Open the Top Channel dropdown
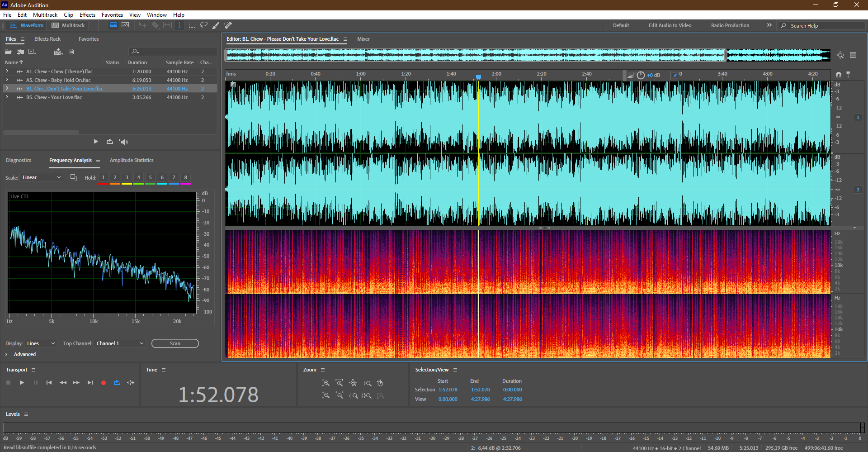The image size is (868, 452). pyautogui.click(x=120, y=343)
